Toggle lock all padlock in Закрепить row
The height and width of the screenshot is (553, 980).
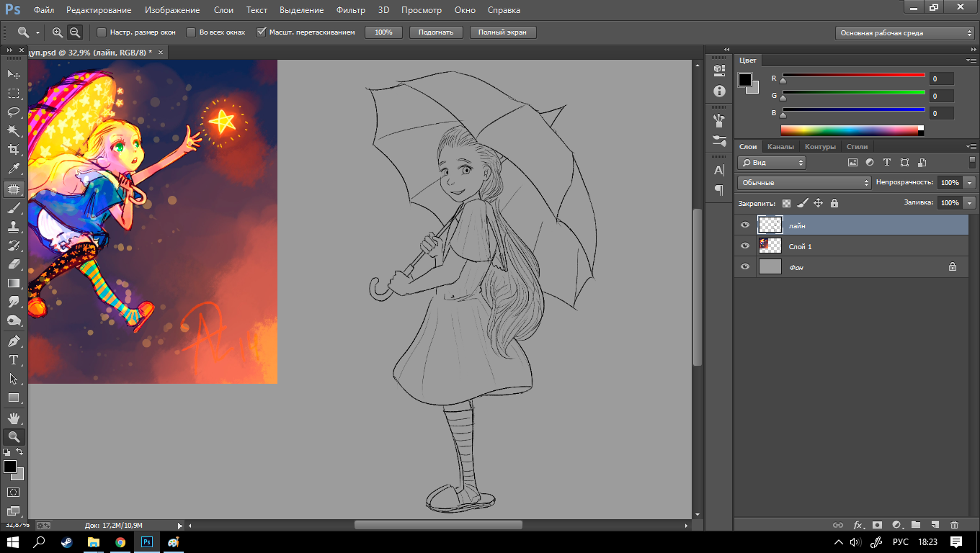pyautogui.click(x=834, y=203)
